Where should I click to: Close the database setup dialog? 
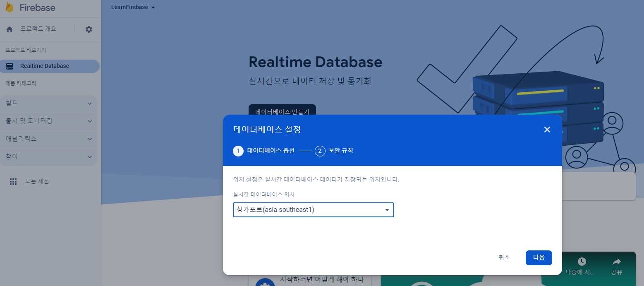tap(547, 130)
